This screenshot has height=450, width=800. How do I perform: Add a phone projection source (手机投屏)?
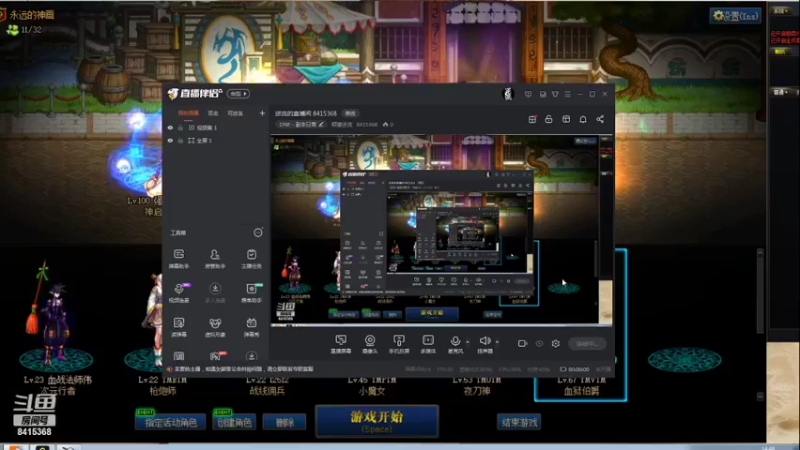[x=399, y=344]
